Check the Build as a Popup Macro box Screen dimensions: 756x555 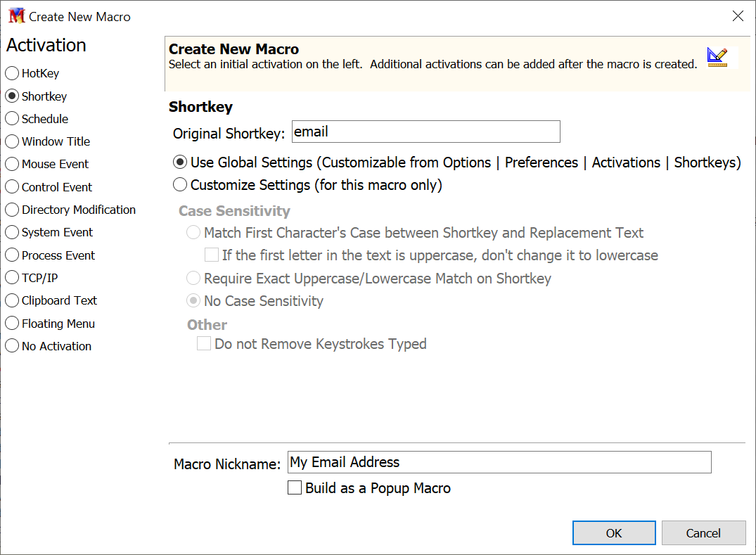tap(295, 487)
